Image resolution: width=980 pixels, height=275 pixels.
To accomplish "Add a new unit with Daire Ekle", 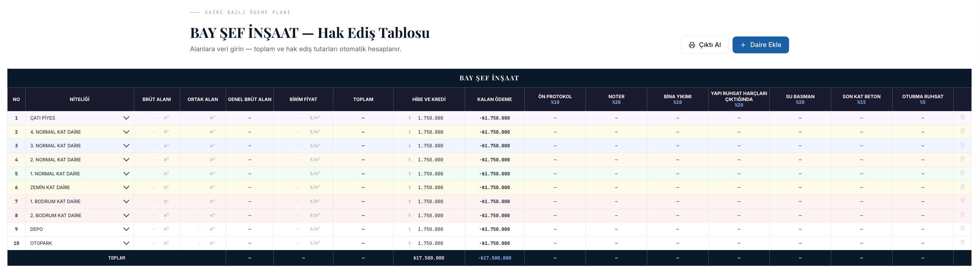I will click(x=761, y=45).
